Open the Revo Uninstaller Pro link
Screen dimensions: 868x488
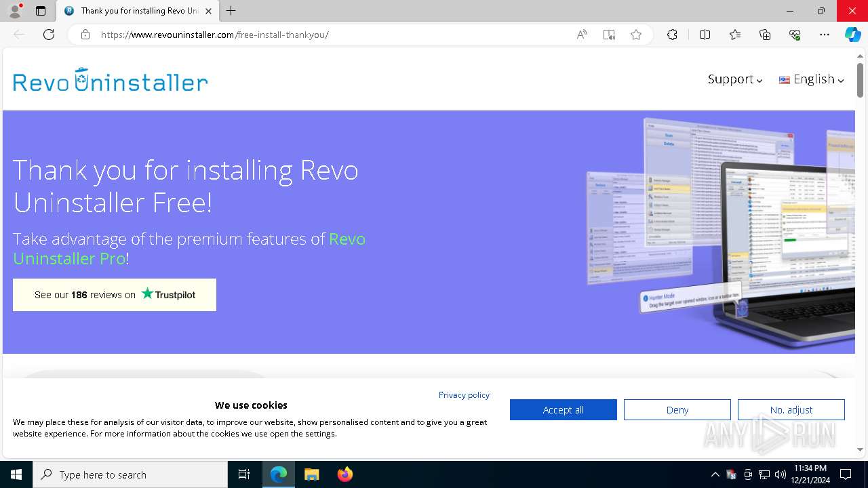pyautogui.click(x=189, y=249)
